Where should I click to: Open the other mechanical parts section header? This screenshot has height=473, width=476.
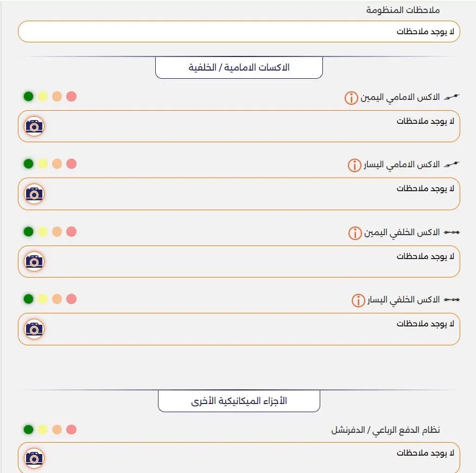[x=239, y=400]
